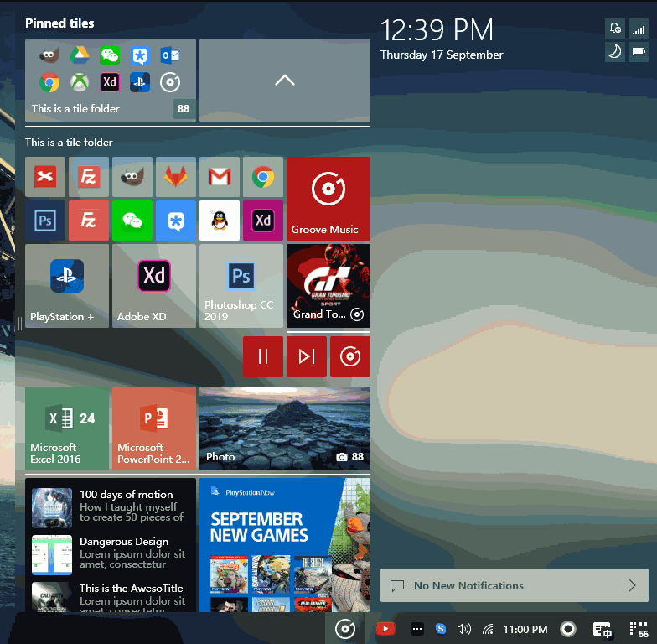Click the 11:00 PM taskbar clock
The height and width of the screenshot is (644, 657).
525,629
